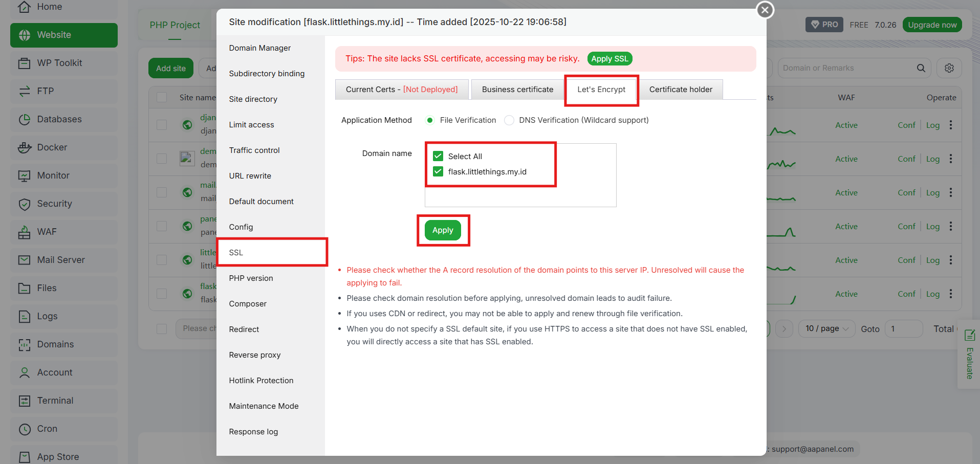The width and height of the screenshot is (980, 464).
Task: Open Log link in first site row
Action: 933,125
